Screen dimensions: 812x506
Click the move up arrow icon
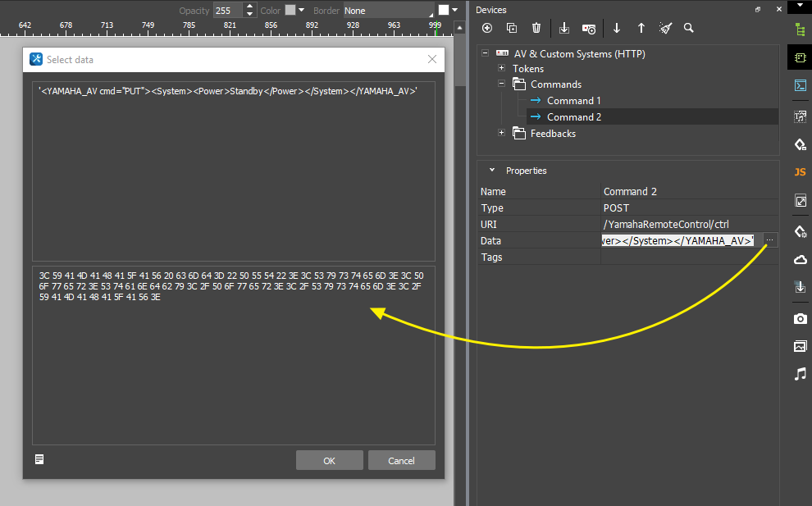click(641, 28)
